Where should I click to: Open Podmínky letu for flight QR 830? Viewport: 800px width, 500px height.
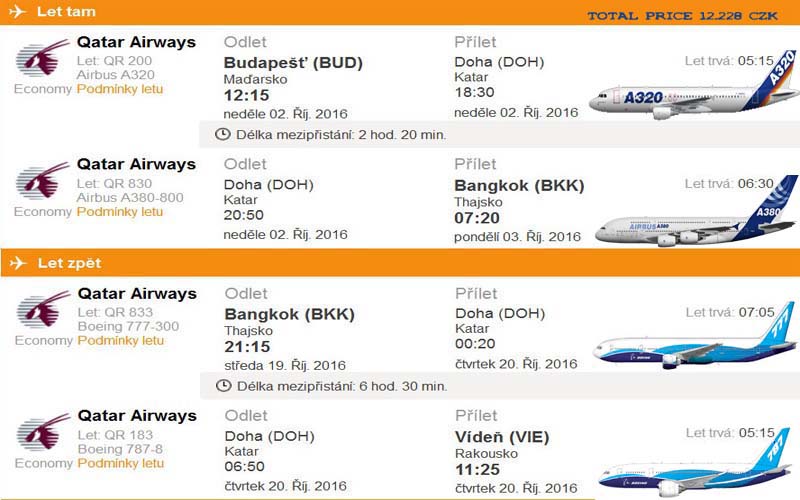click(120, 212)
